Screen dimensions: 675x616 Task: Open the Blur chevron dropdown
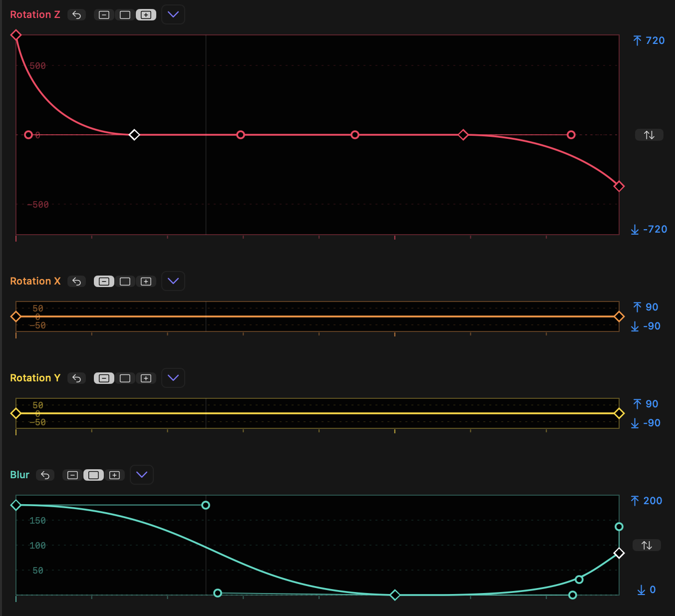pyautogui.click(x=142, y=475)
